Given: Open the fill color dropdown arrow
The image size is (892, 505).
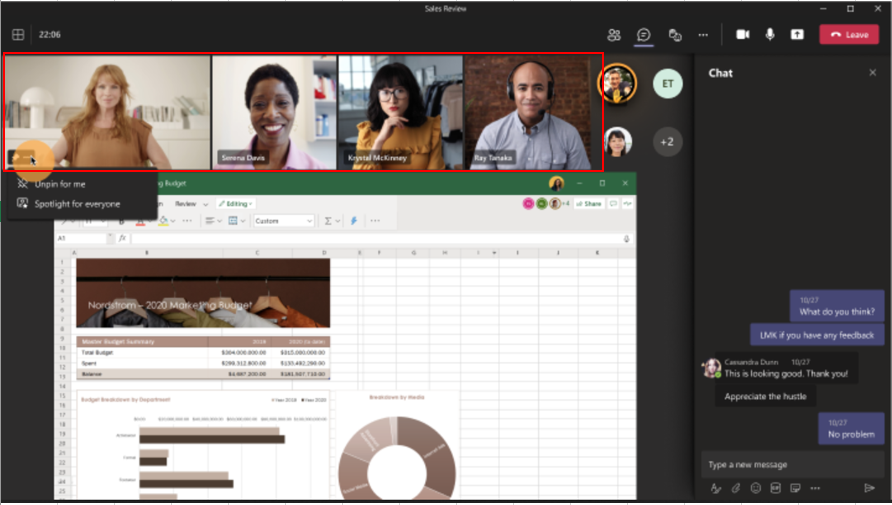Looking at the screenshot, I should click(173, 221).
